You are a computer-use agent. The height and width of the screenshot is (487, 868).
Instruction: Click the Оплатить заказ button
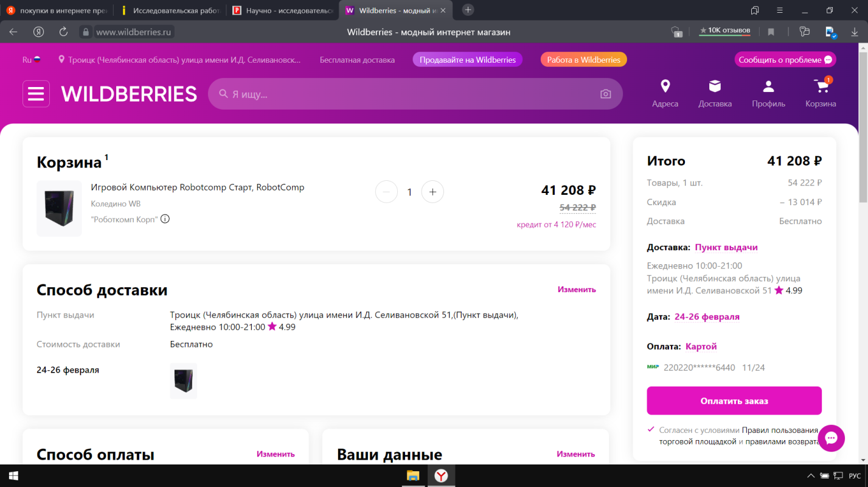[734, 401]
